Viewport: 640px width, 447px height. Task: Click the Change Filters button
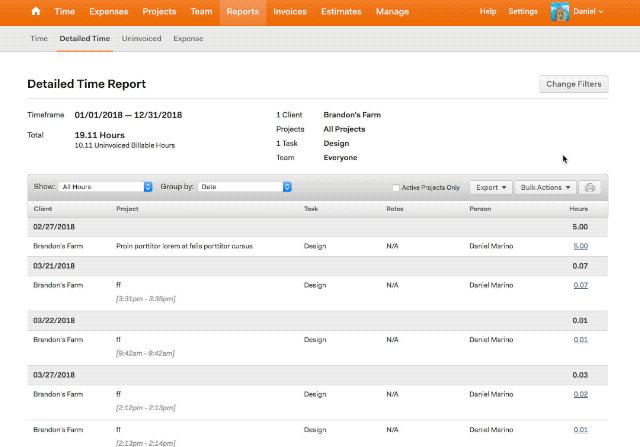(573, 84)
